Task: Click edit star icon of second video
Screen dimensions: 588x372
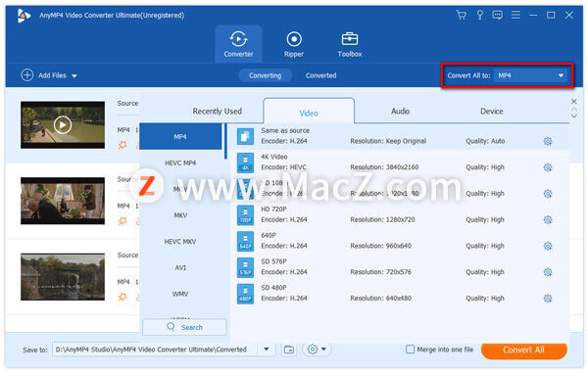Action: pyautogui.click(x=122, y=221)
